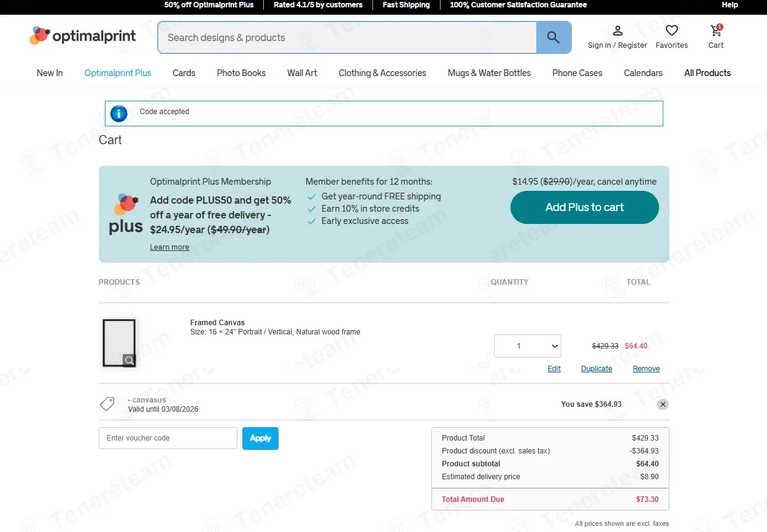This screenshot has height=532, width=767.
Task: Click the Apply voucher button
Action: click(x=260, y=438)
